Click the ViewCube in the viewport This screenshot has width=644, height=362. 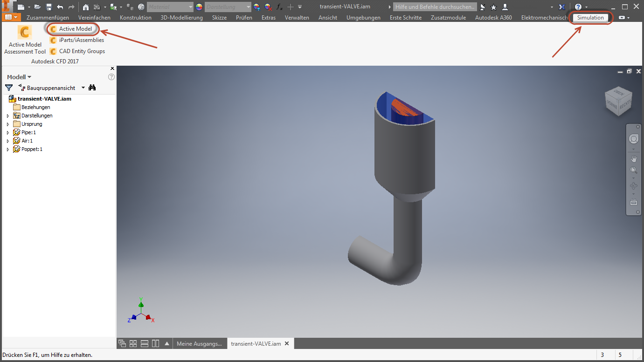618,101
